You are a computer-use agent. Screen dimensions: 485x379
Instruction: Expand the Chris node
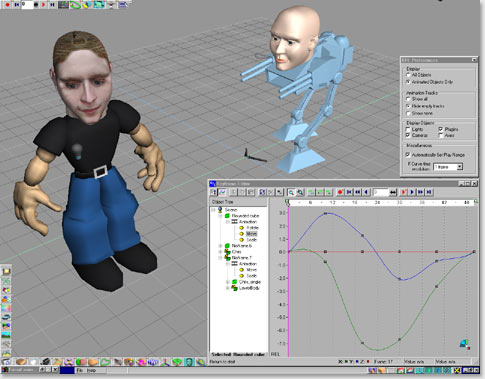click(220, 252)
